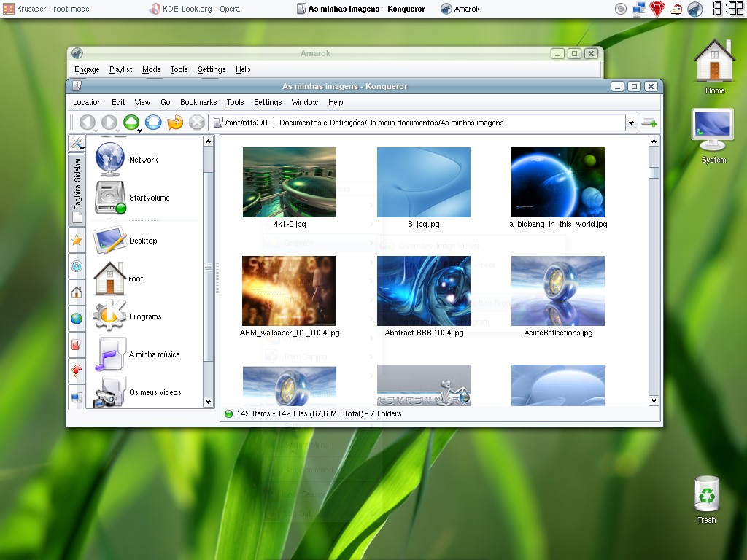Image resolution: width=747 pixels, height=560 pixels.
Task: Open Konqueror View menu
Action: pyautogui.click(x=142, y=102)
